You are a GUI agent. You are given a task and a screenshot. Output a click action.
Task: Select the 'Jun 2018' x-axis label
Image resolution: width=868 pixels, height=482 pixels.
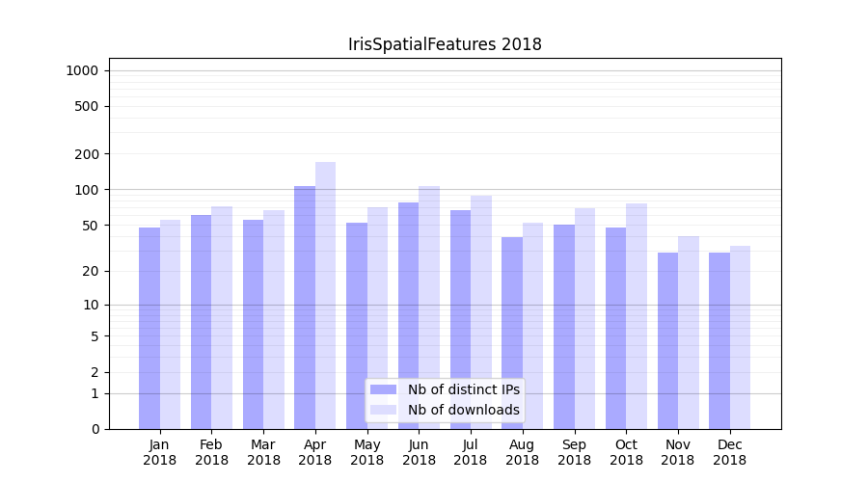pos(419,452)
